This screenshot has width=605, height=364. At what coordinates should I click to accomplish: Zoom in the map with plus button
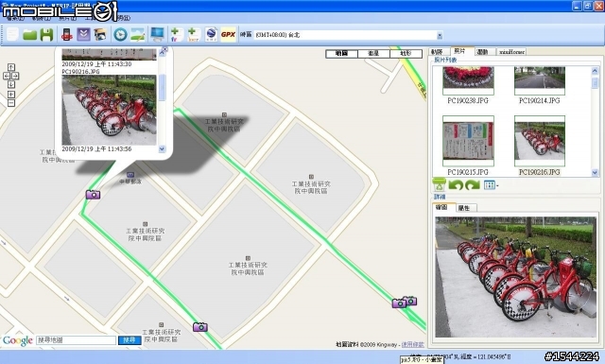click(11, 95)
